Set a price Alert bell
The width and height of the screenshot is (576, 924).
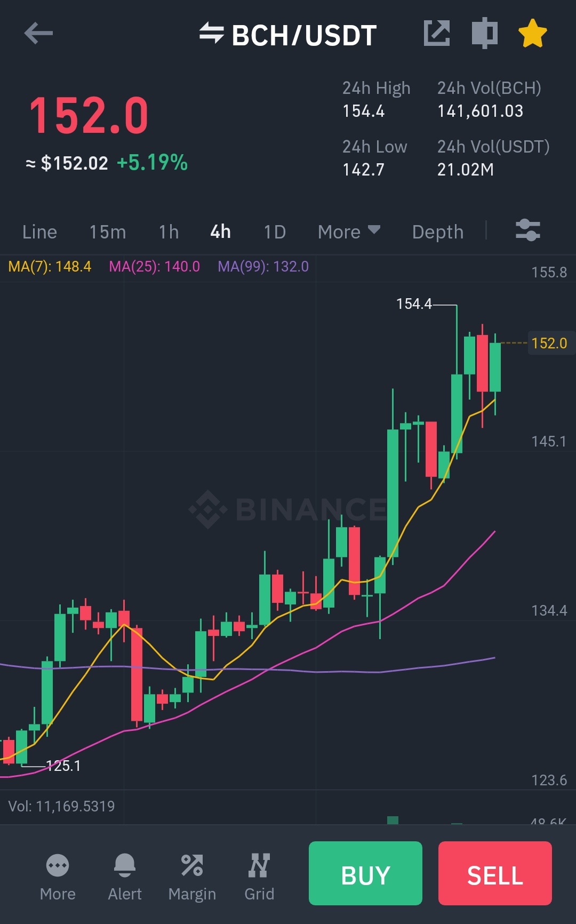pyautogui.click(x=125, y=865)
